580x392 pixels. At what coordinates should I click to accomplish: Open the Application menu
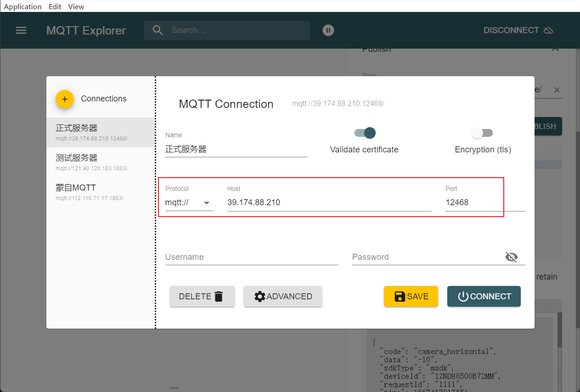tap(23, 6)
